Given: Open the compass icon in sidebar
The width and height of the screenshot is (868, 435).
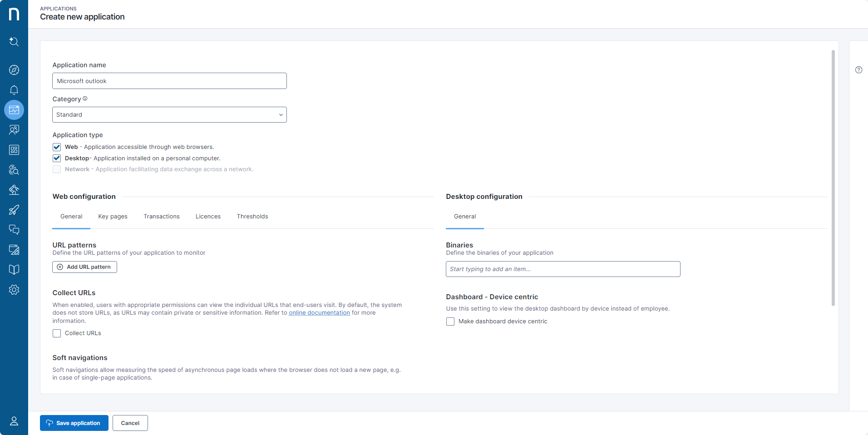Looking at the screenshot, I should tap(14, 70).
